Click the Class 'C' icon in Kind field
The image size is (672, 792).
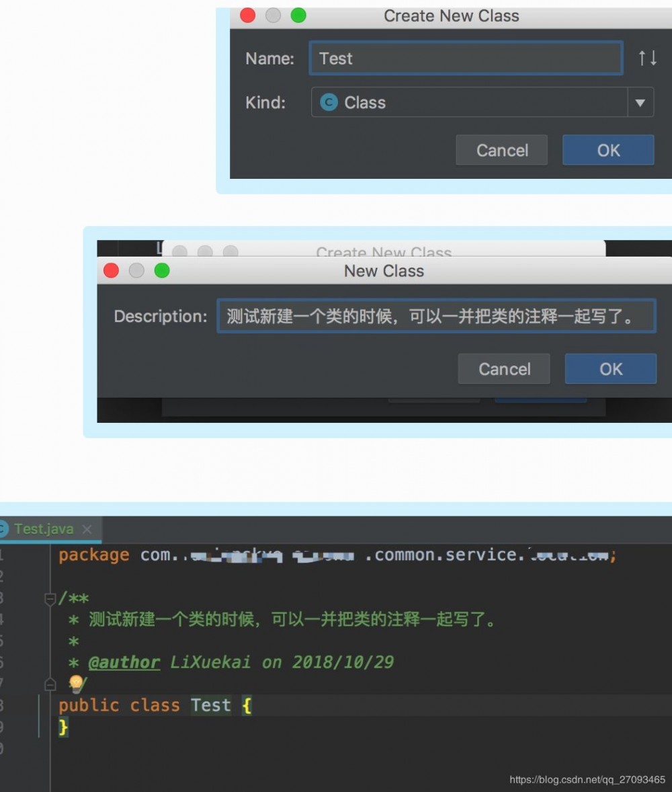pos(328,102)
